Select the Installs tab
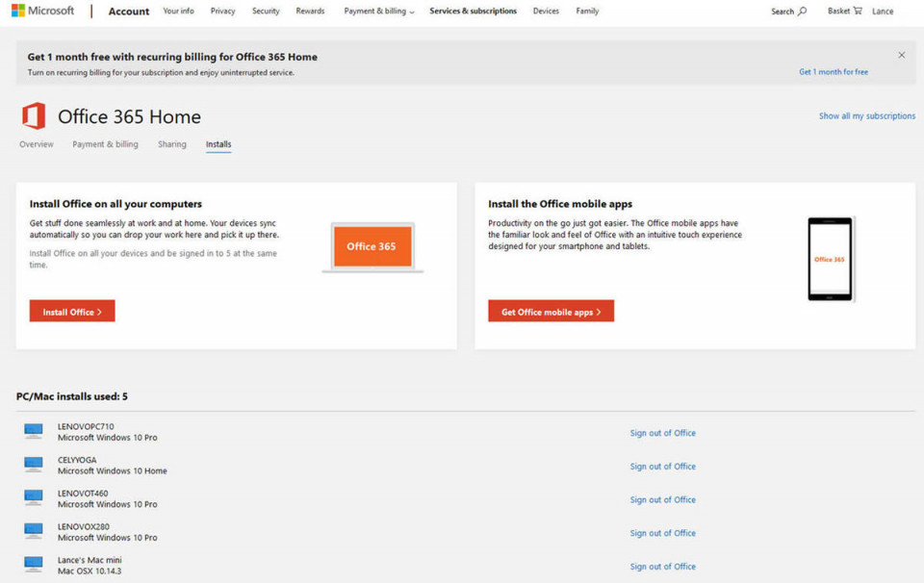924x583 pixels. click(x=218, y=144)
